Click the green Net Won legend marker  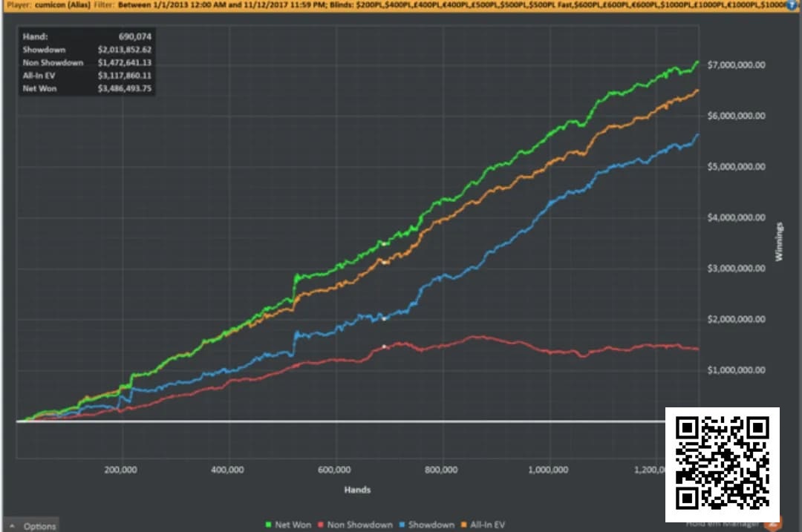[268, 525]
